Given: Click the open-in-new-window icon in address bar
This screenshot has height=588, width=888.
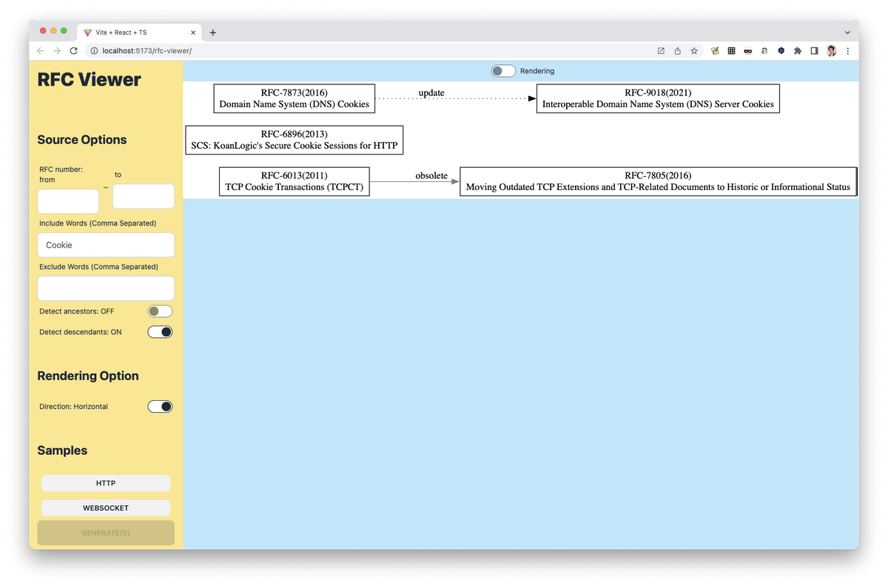Looking at the screenshot, I should (x=661, y=51).
